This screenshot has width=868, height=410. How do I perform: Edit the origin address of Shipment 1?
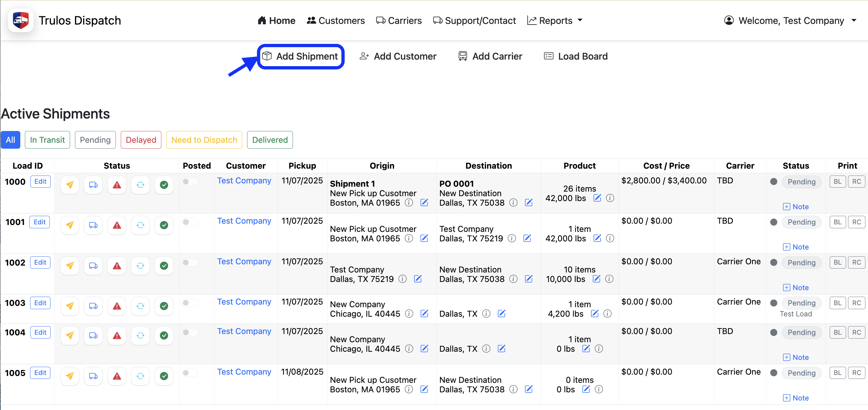click(x=424, y=203)
